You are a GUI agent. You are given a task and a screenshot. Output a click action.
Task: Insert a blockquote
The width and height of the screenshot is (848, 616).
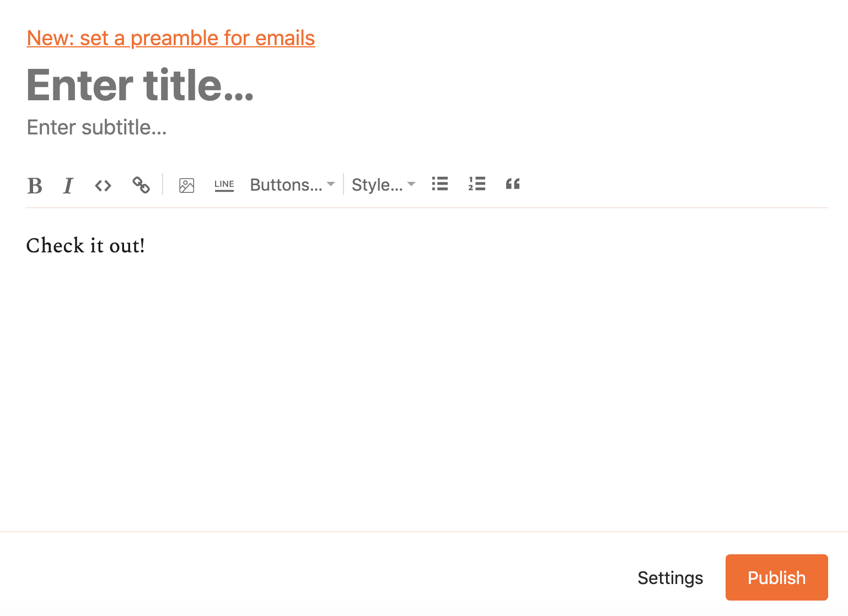pyautogui.click(x=512, y=184)
